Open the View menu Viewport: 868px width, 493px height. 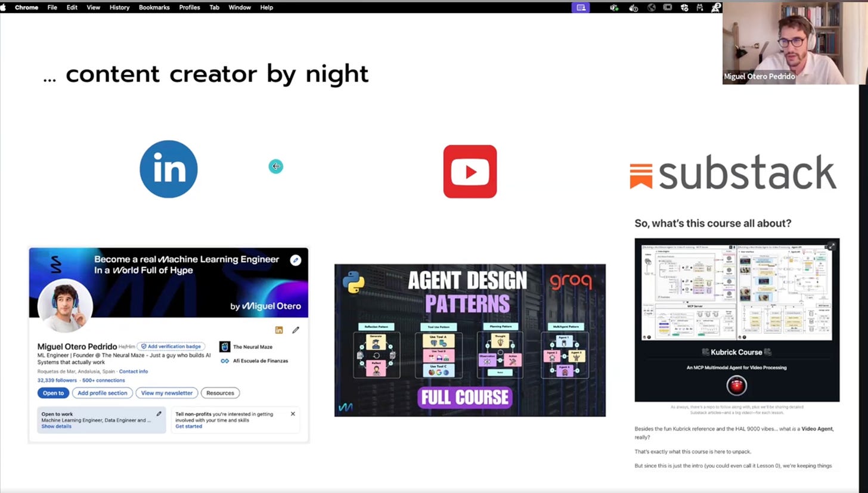pos(94,7)
